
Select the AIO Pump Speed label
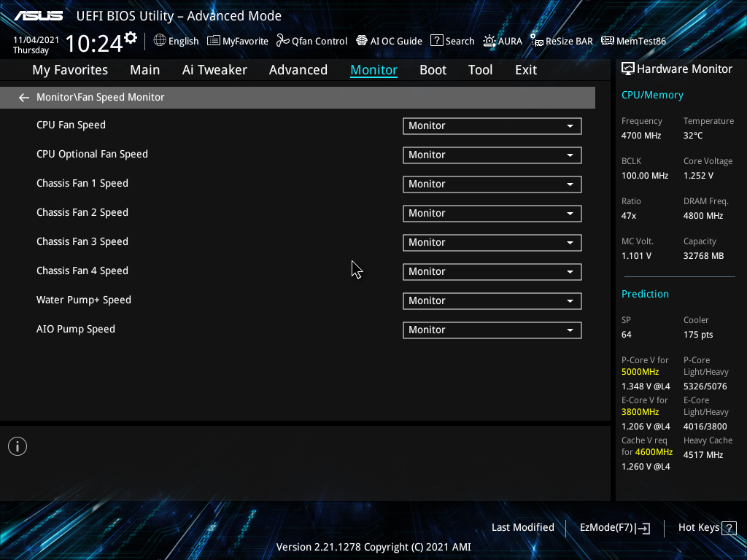pos(76,329)
